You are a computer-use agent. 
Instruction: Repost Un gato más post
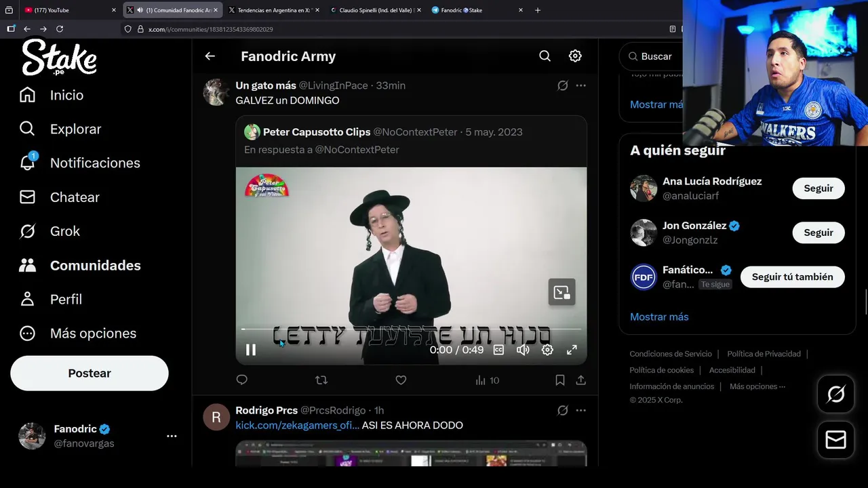[x=321, y=380]
